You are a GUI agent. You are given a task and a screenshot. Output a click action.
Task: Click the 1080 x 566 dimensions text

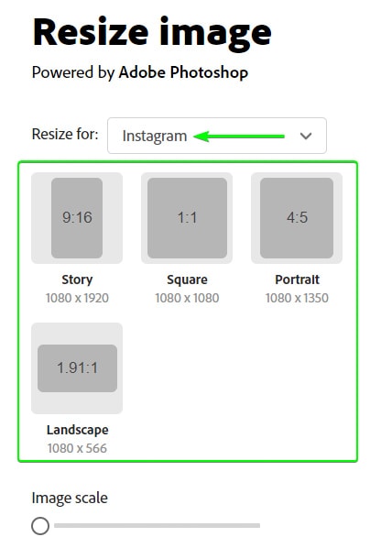pos(77,448)
